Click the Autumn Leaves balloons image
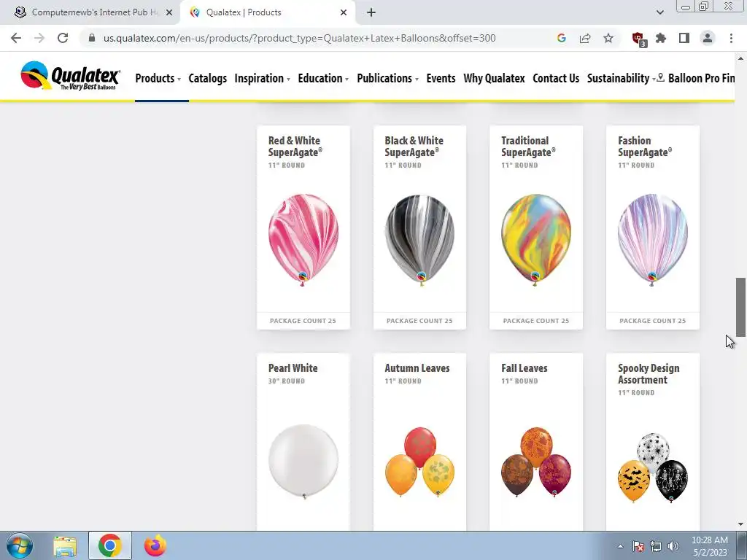 (x=419, y=462)
